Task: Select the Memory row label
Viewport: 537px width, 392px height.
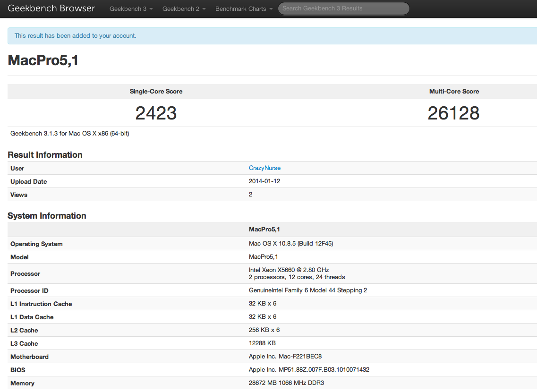Action: [22, 383]
